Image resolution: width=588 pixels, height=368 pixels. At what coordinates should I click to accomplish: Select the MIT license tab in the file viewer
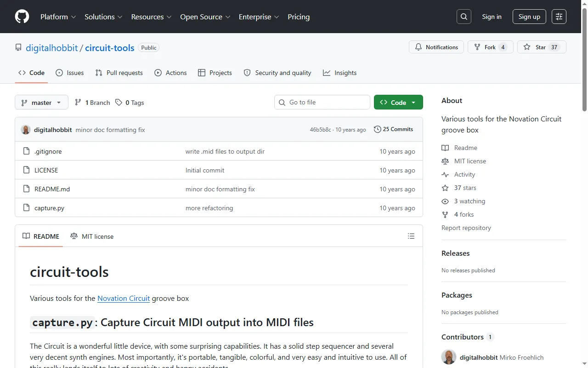click(x=92, y=236)
